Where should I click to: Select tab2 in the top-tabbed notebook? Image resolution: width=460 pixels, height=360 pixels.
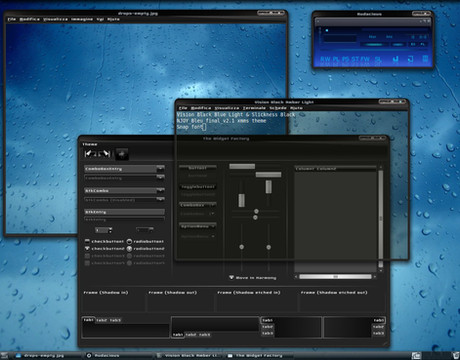(102, 320)
